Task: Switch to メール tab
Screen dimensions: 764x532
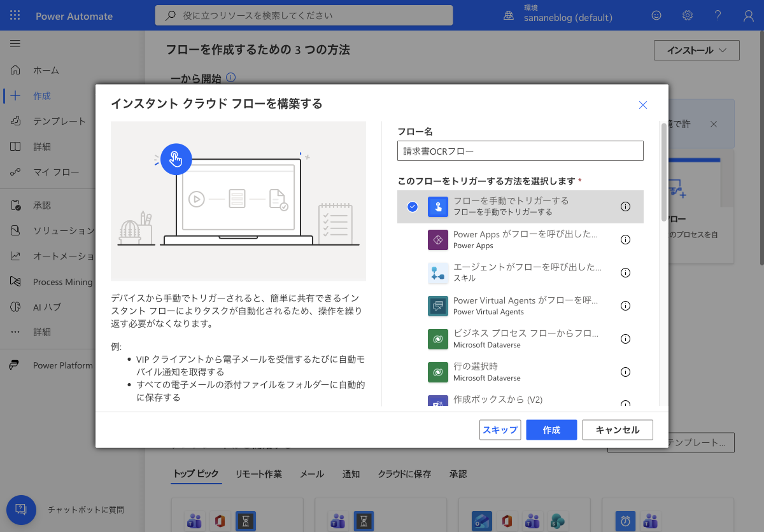Action: click(312, 474)
